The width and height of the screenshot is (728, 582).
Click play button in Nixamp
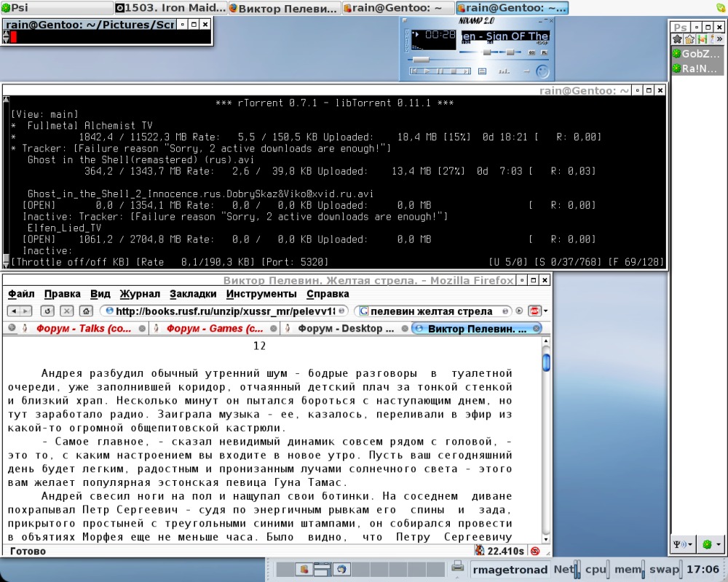coord(427,71)
